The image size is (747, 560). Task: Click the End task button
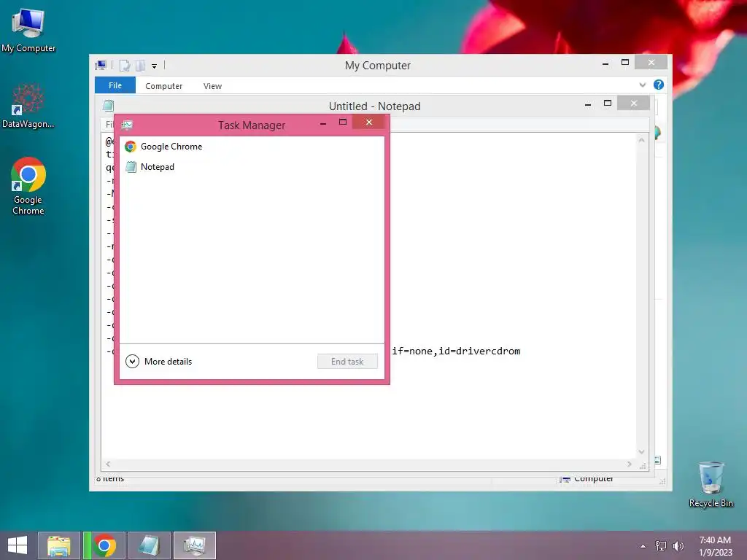[347, 362]
